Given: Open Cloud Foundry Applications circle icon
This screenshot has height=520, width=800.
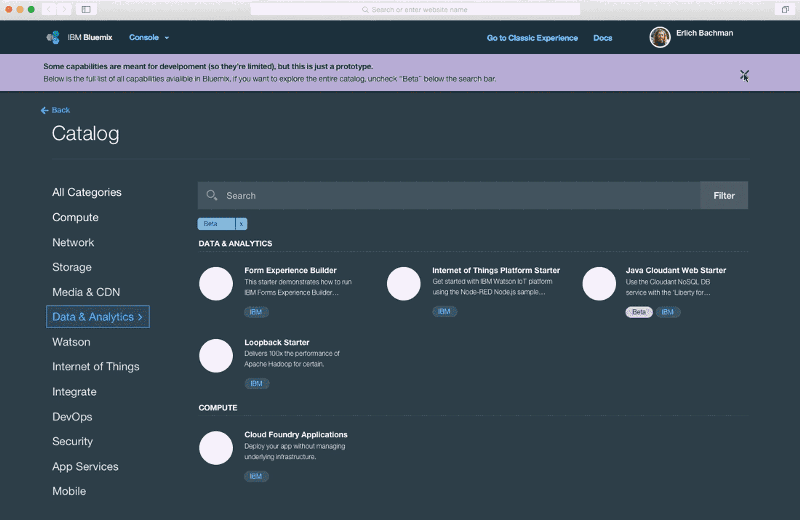Looking at the screenshot, I should pyautogui.click(x=216, y=448).
